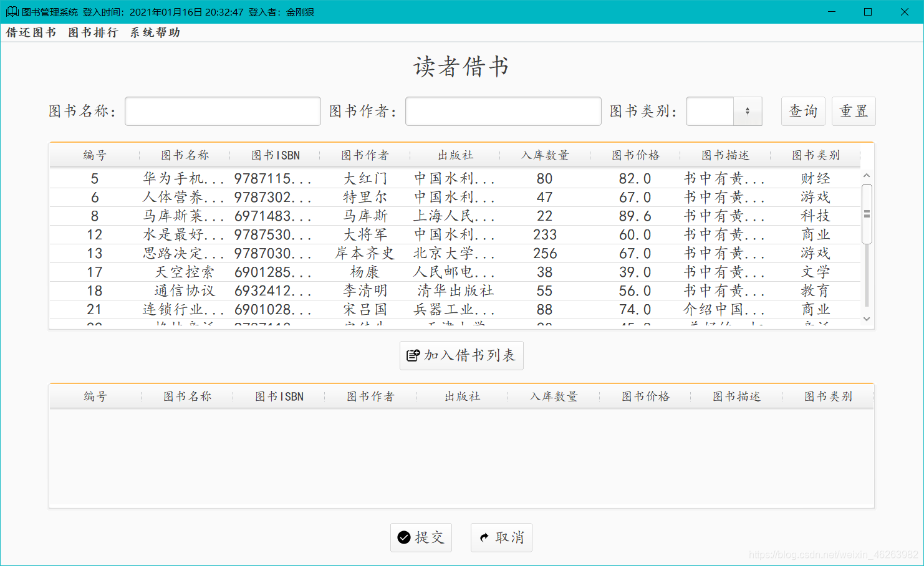
Task: Click the 重置 reset button
Action: click(x=854, y=111)
